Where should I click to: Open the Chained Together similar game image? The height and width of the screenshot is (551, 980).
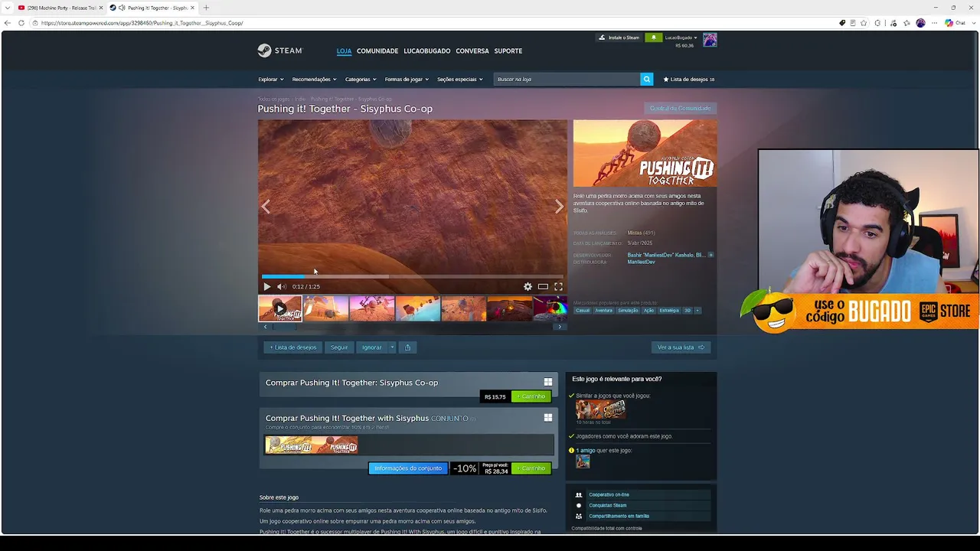coord(600,409)
